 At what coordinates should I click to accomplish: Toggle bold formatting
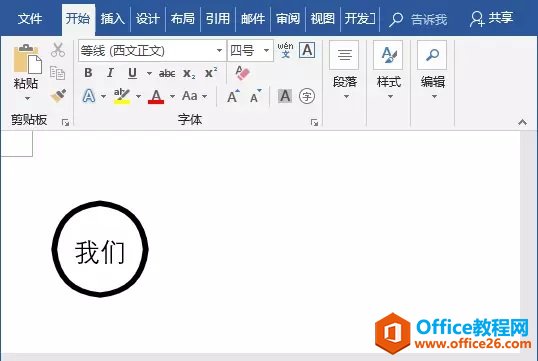coord(88,73)
